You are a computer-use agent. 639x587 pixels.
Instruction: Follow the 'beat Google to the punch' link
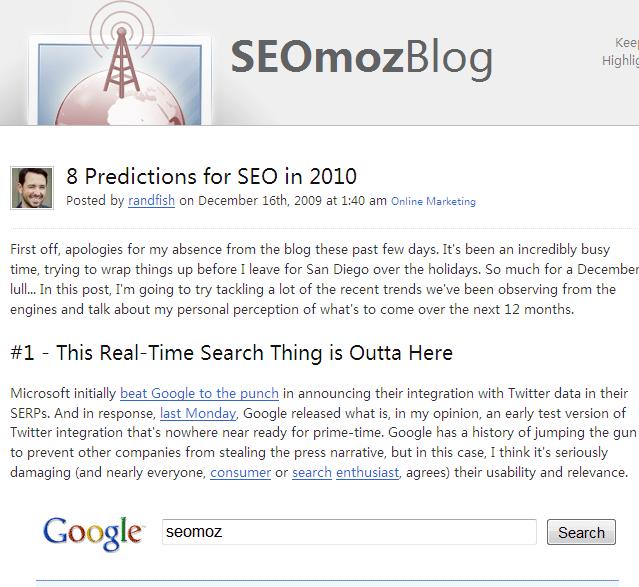pos(199,393)
